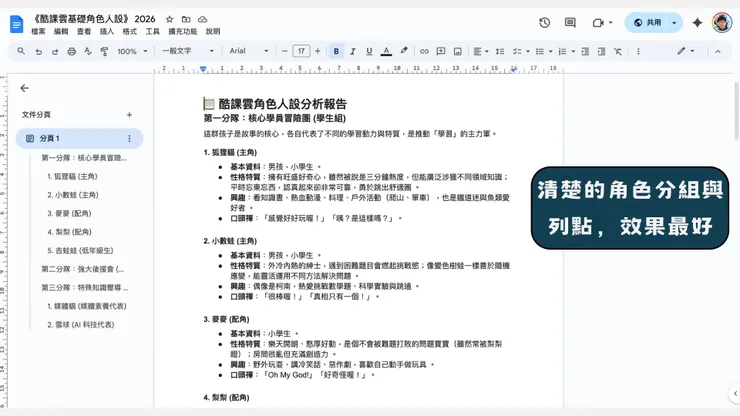Print the document
The width and height of the screenshot is (740, 416).
coord(71,51)
